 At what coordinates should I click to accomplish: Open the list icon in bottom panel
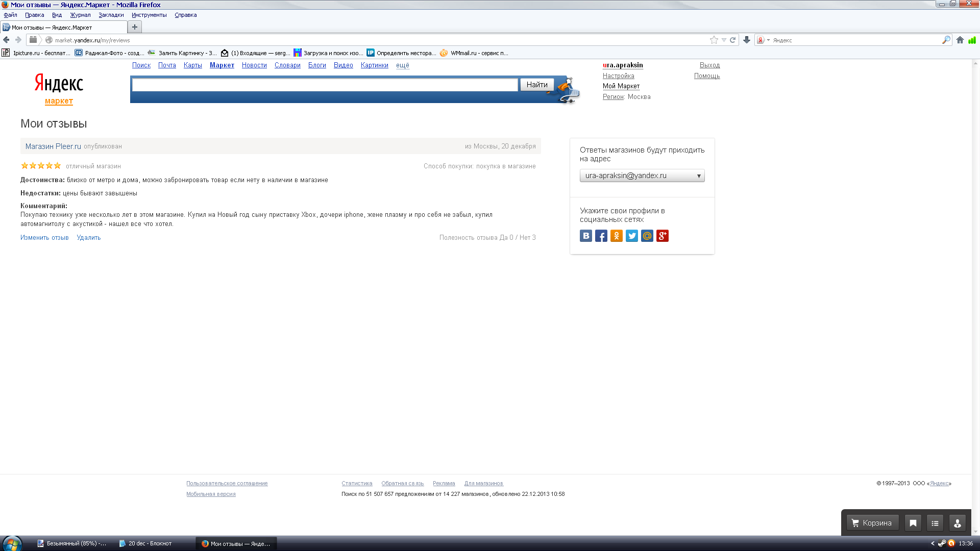(935, 523)
